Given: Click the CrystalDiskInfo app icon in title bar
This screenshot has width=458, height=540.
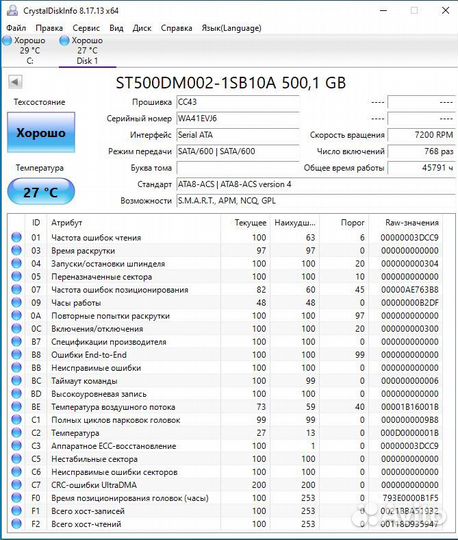Looking at the screenshot, I should pyautogui.click(x=12, y=10).
